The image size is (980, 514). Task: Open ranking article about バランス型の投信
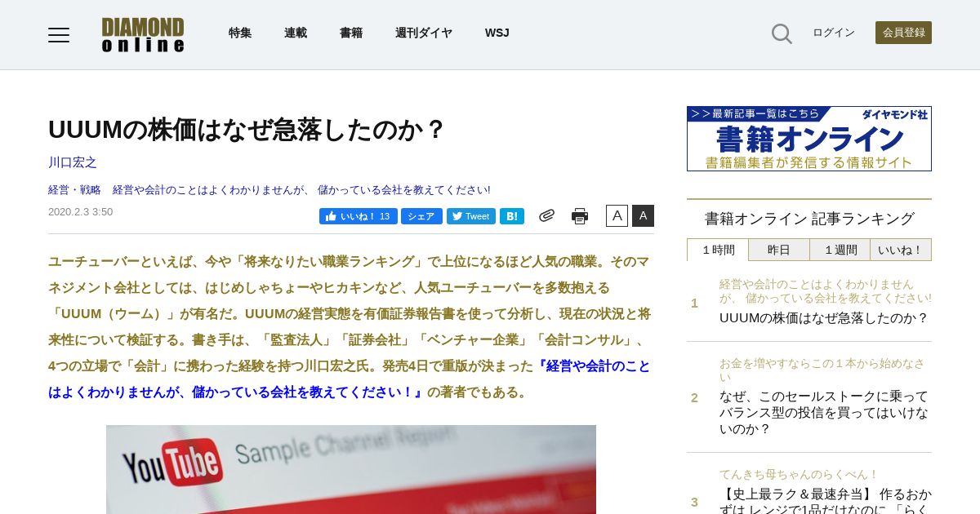pyautogui.click(x=824, y=413)
